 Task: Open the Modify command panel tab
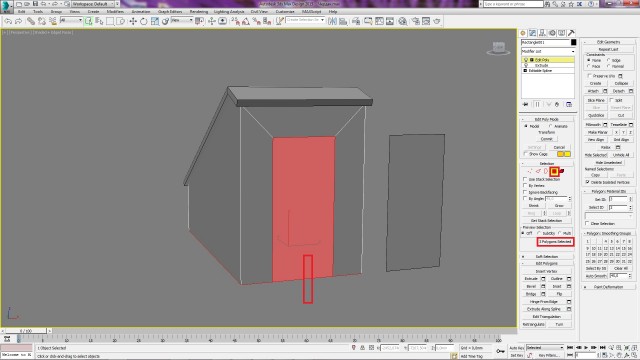point(533,33)
